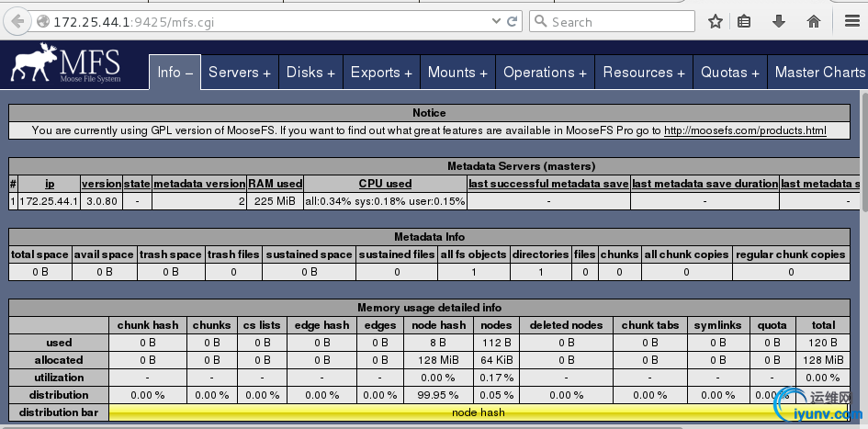Reload the page with the refresh icon

[512, 22]
